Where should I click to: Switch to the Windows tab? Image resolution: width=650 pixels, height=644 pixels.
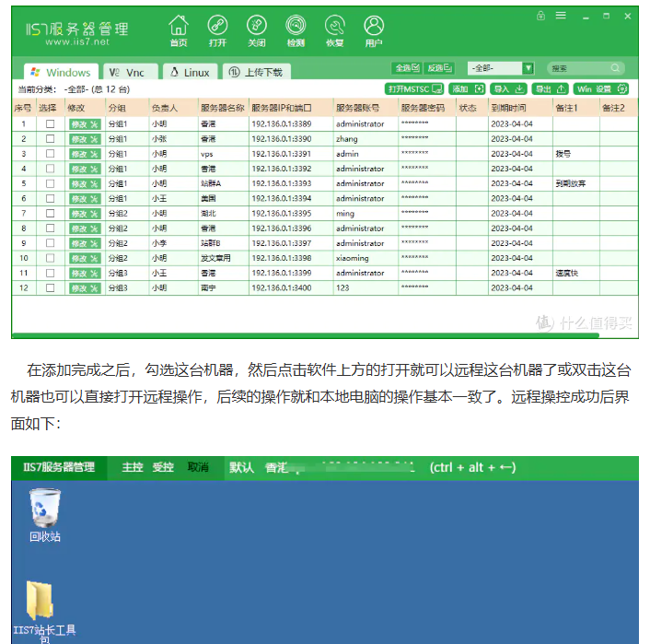[61, 72]
